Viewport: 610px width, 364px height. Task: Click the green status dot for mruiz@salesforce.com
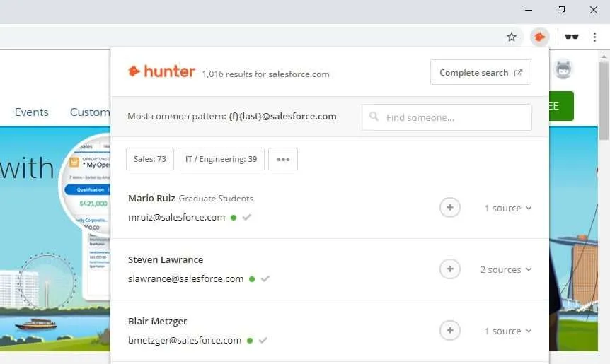(234, 218)
